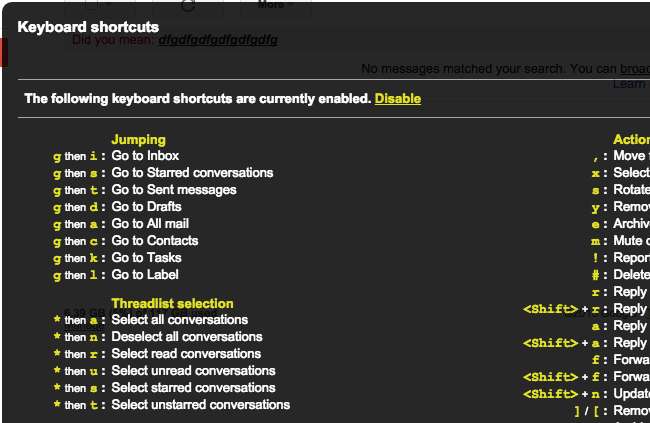
Task: Click the Go to Inbox shortcut row
Action: coord(145,156)
